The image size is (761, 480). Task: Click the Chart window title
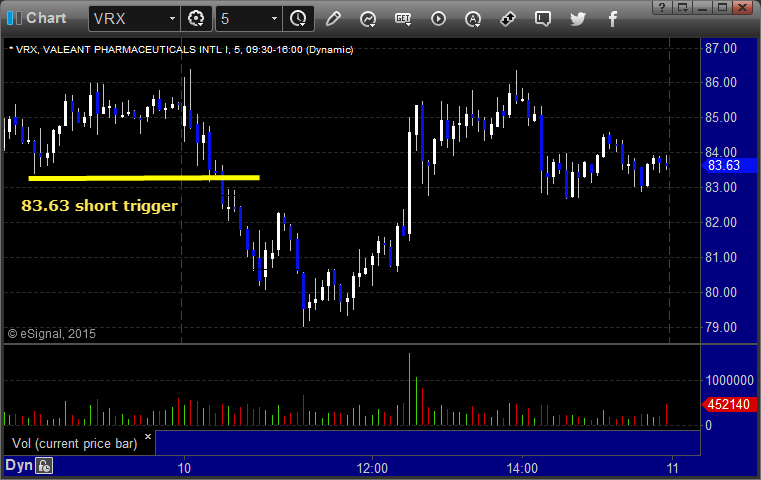pyautogui.click(x=46, y=18)
